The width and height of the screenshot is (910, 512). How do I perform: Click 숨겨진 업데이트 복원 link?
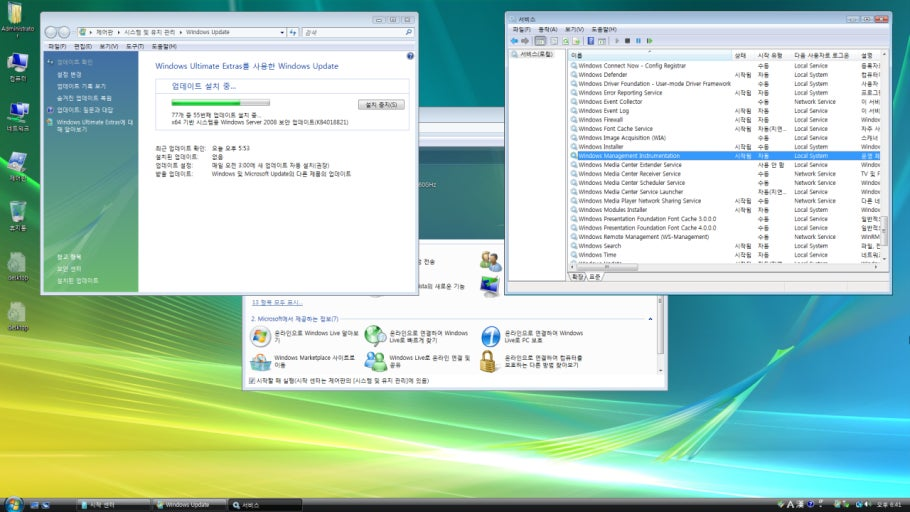pyautogui.click(x=84, y=98)
